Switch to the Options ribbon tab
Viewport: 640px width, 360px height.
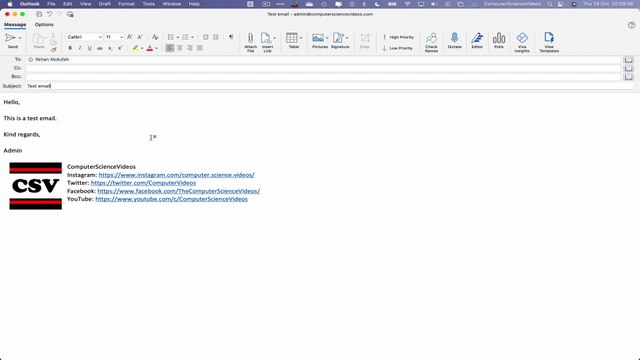pos(44,24)
